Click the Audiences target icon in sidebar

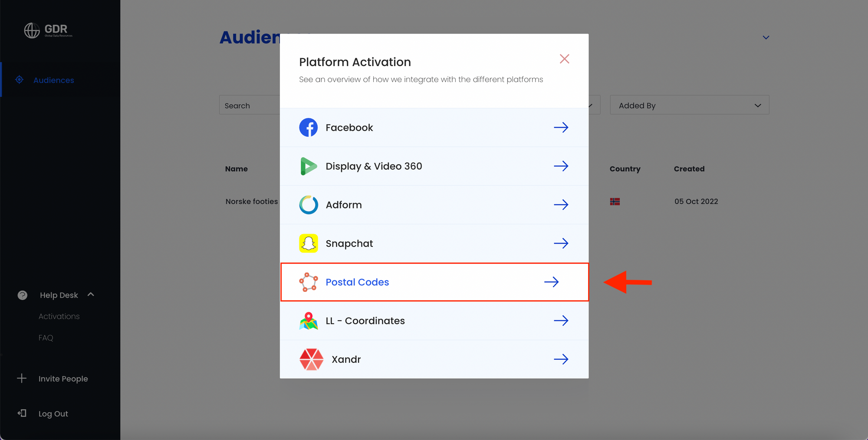(x=19, y=79)
